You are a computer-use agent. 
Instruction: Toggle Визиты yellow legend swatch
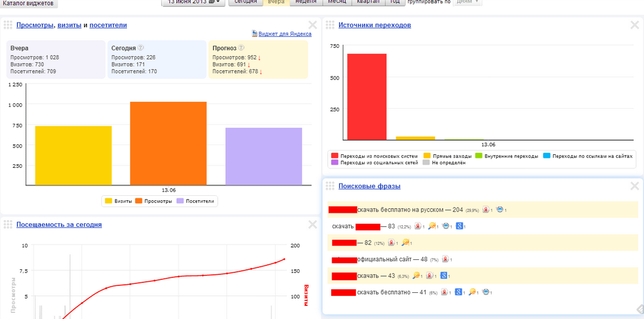point(108,201)
